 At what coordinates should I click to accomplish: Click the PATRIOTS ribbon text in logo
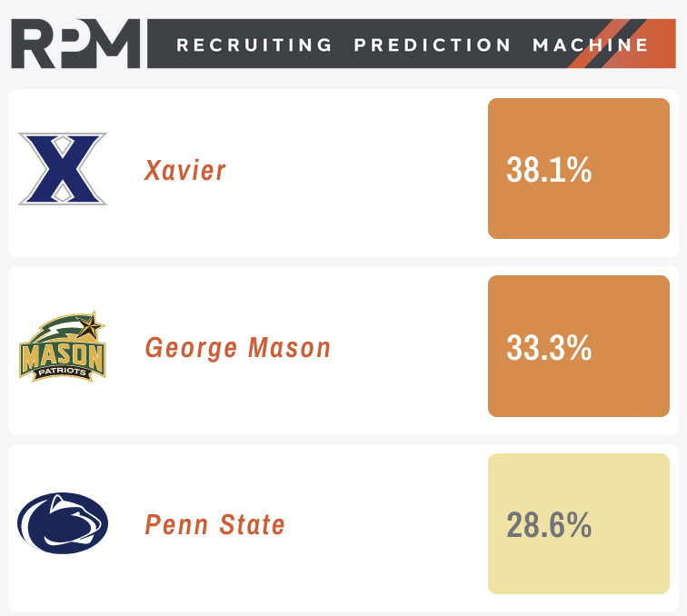[x=62, y=372]
